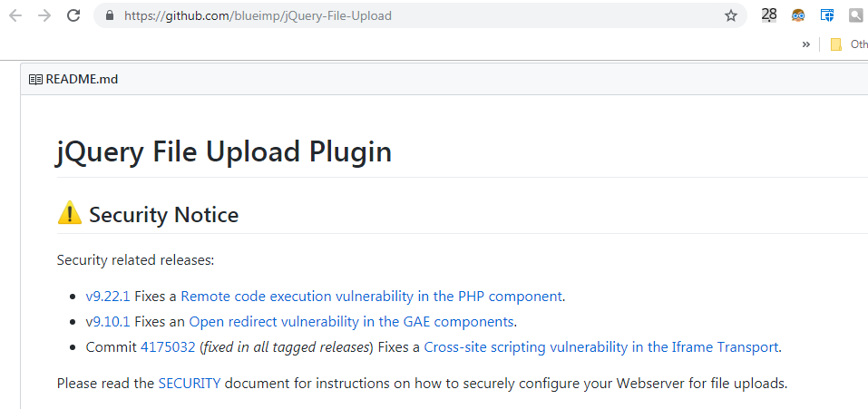Open the Other bookmarks folder
This screenshot has width=868, height=409.
tap(849, 44)
